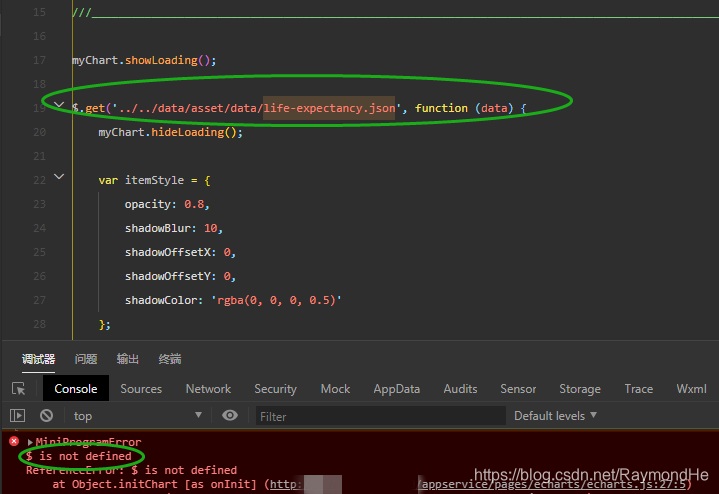
Task: Clear console with the ban icon
Action: (46, 416)
